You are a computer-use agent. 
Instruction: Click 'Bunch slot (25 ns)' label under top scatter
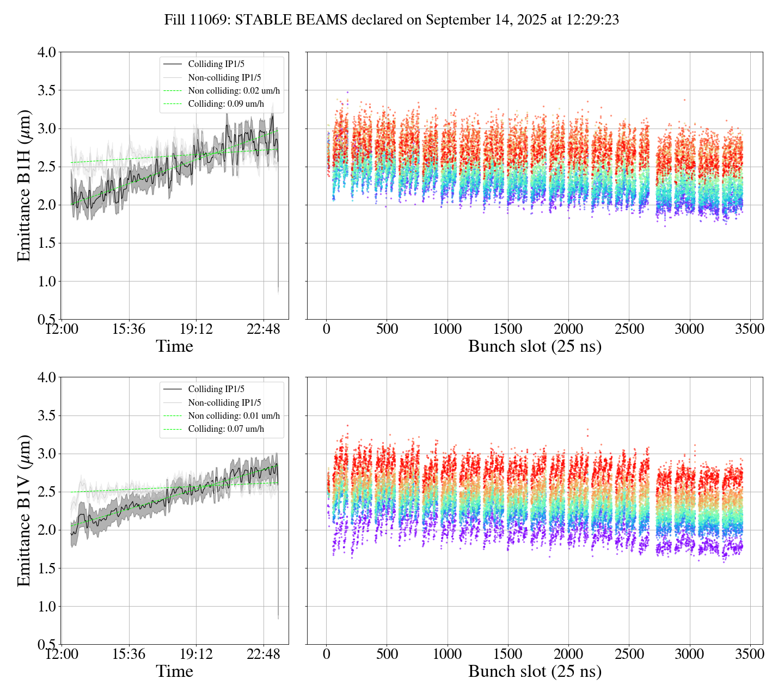[535, 346]
